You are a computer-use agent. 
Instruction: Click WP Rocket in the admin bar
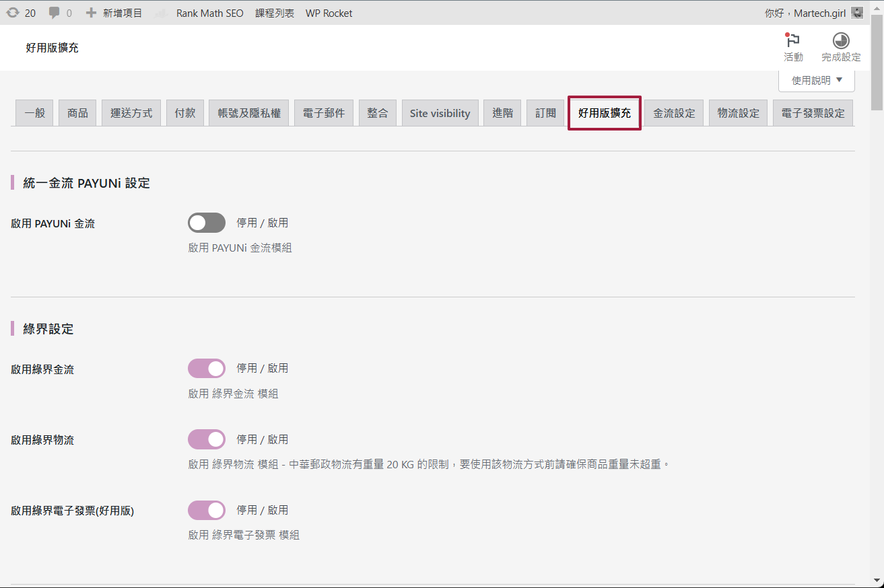point(329,13)
